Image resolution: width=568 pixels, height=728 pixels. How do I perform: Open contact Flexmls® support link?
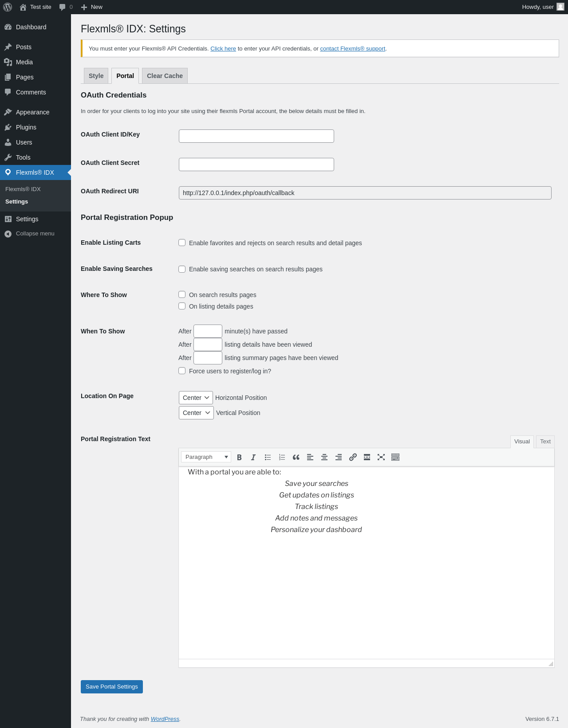pos(353,49)
